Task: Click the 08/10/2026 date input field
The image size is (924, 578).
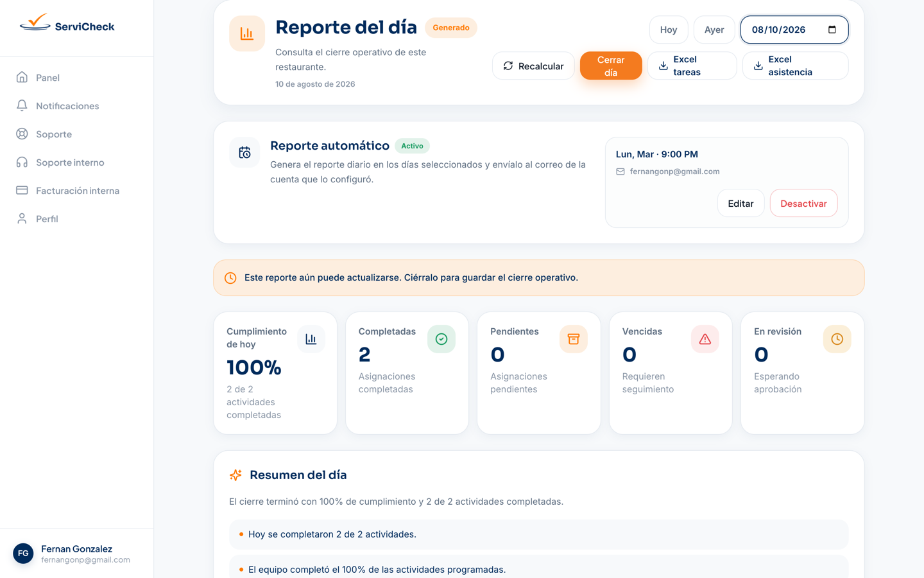Action: [x=794, y=30]
